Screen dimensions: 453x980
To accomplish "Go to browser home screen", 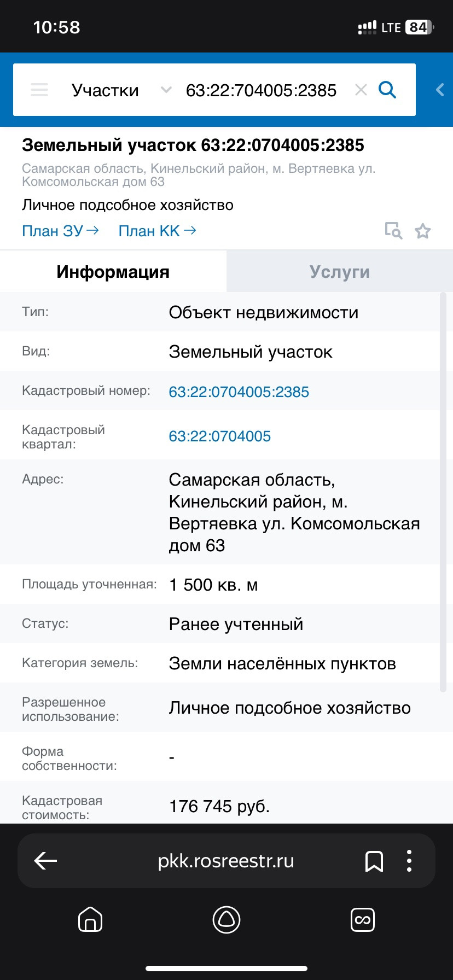I will tap(90, 920).
